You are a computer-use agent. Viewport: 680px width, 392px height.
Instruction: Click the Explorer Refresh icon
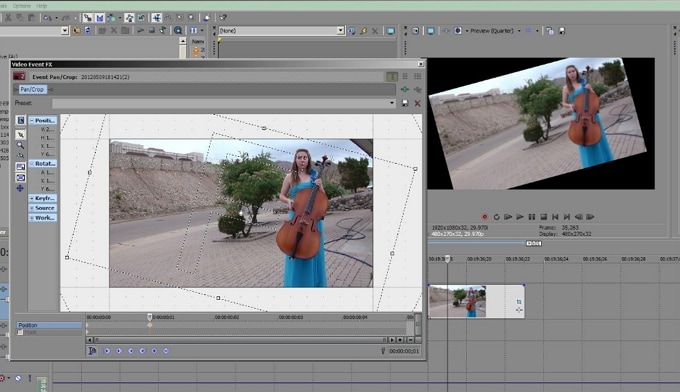(x=88, y=31)
